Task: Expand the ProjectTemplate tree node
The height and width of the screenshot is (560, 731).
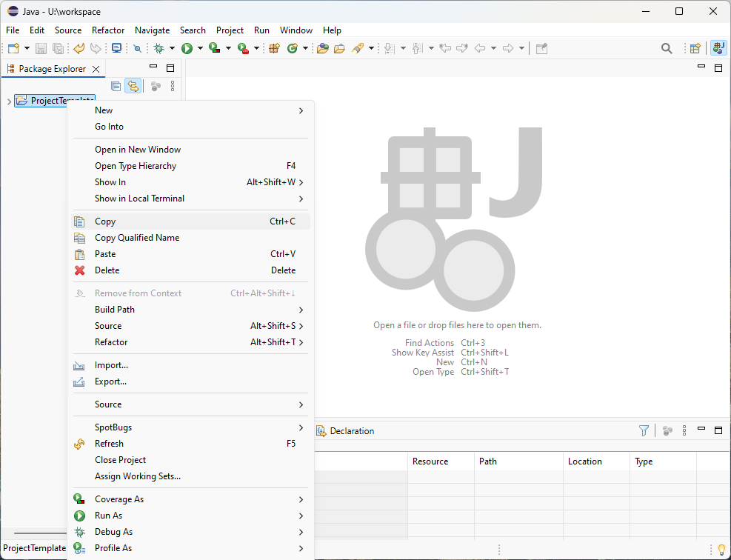Action: (9, 101)
